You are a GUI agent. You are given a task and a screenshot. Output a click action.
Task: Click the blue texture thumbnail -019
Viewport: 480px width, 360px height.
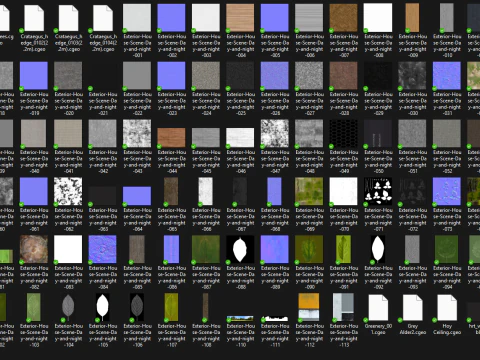pyautogui.click(x=34, y=76)
